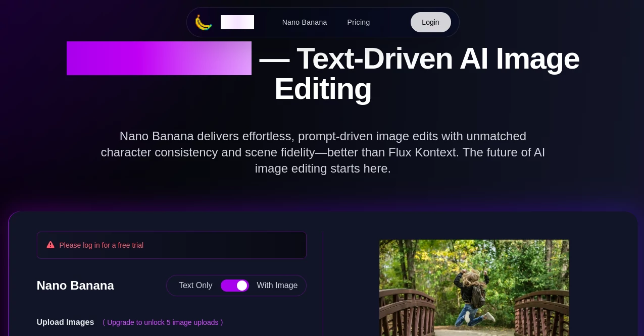Click the 'Upload Images' label
The width and height of the screenshot is (644, 336).
(x=65, y=322)
